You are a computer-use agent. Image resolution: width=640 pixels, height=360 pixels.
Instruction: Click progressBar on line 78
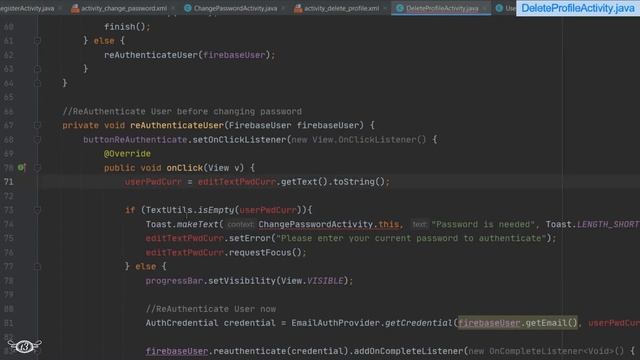pyautogui.click(x=174, y=281)
